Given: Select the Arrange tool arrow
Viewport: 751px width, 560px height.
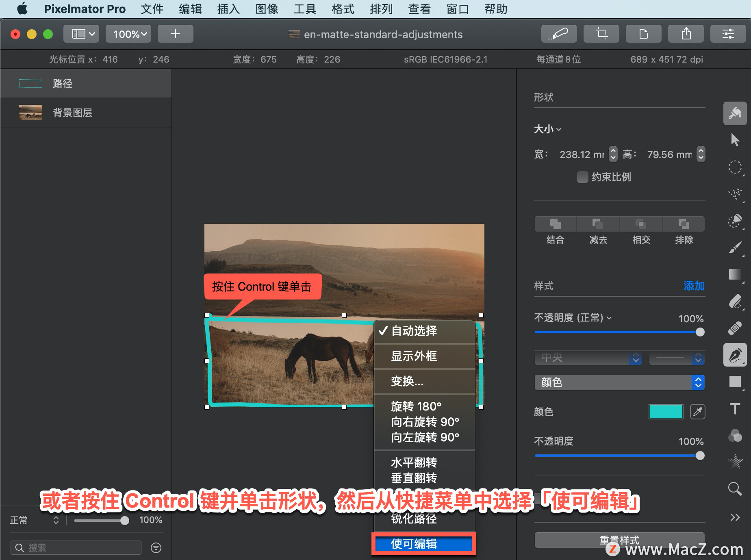Looking at the screenshot, I should pyautogui.click(x=736, y=139).
